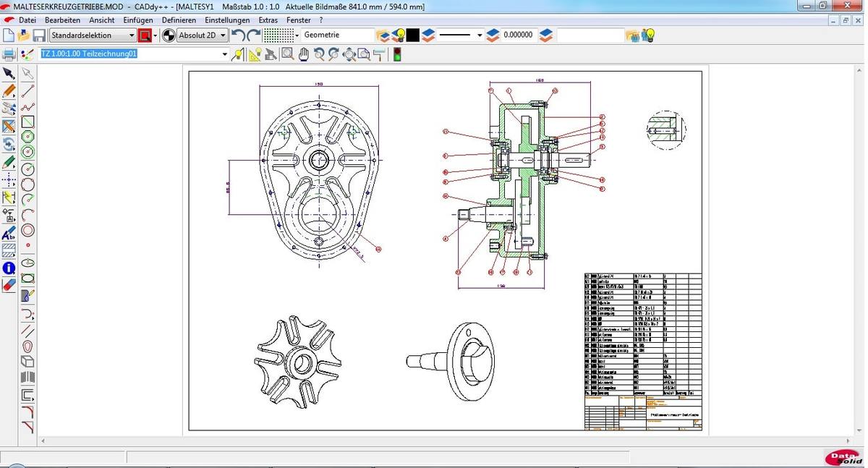Open the Teilzeichnung01 drawing dropdown
Screen dimensions: 868x468
coord(224,54)
